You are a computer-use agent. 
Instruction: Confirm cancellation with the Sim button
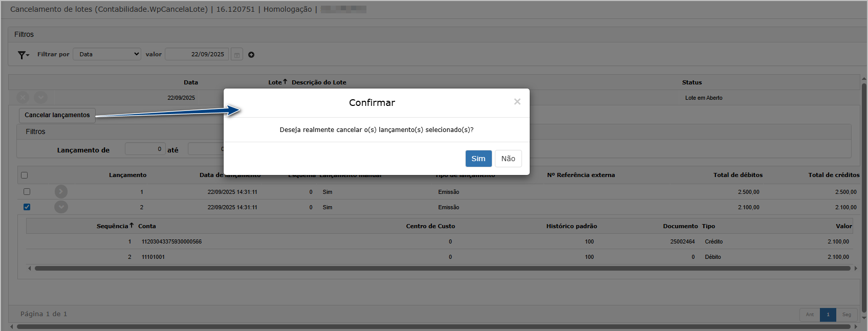(x=479, y=159)
